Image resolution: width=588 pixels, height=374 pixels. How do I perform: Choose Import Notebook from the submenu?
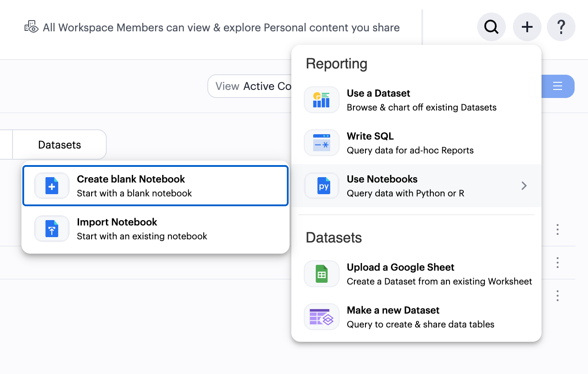coord(155,229)
